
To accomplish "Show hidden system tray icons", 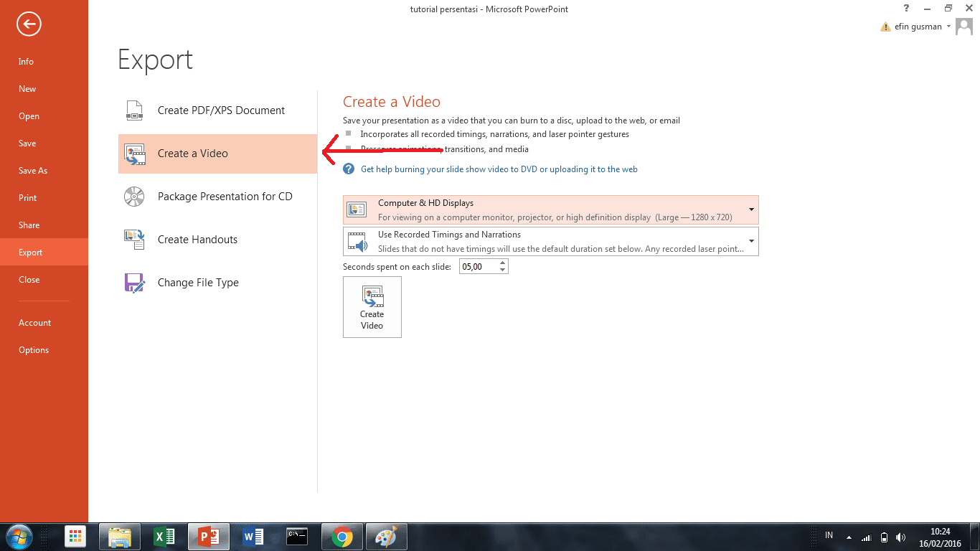I will pos(849,537).
